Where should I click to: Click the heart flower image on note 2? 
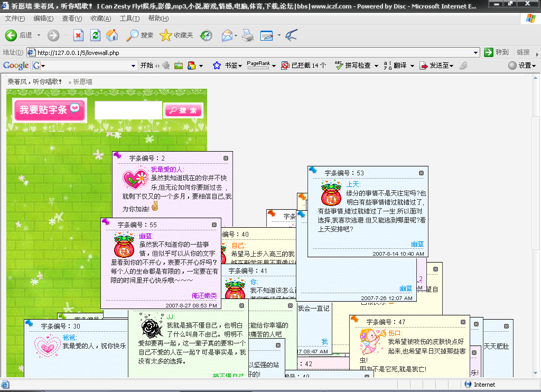(136, 178)
